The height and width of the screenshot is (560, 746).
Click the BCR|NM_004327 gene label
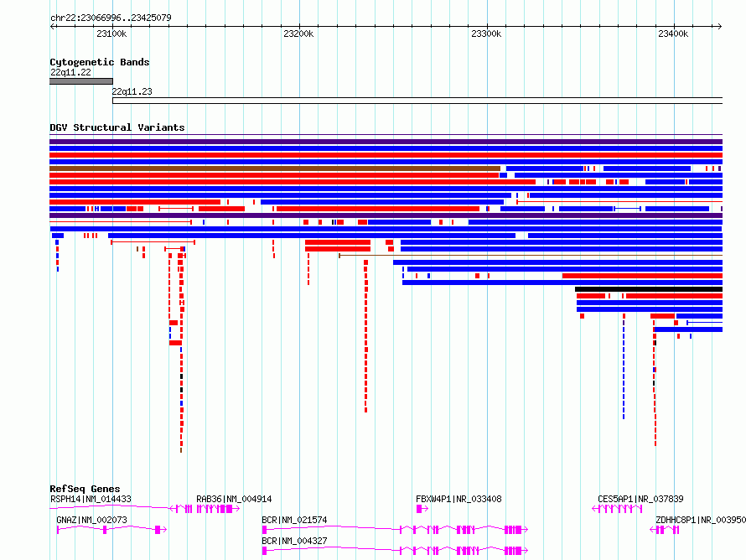point(294,541)
